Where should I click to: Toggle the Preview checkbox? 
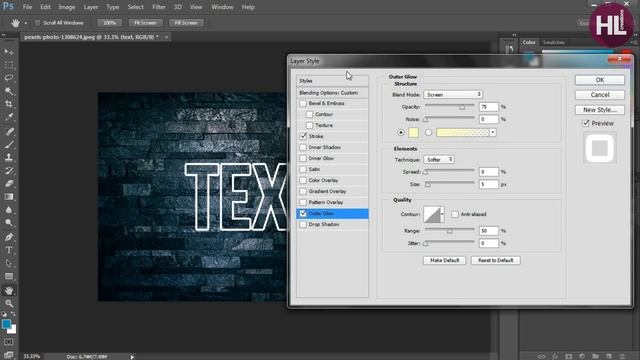[x=586, y=123]
